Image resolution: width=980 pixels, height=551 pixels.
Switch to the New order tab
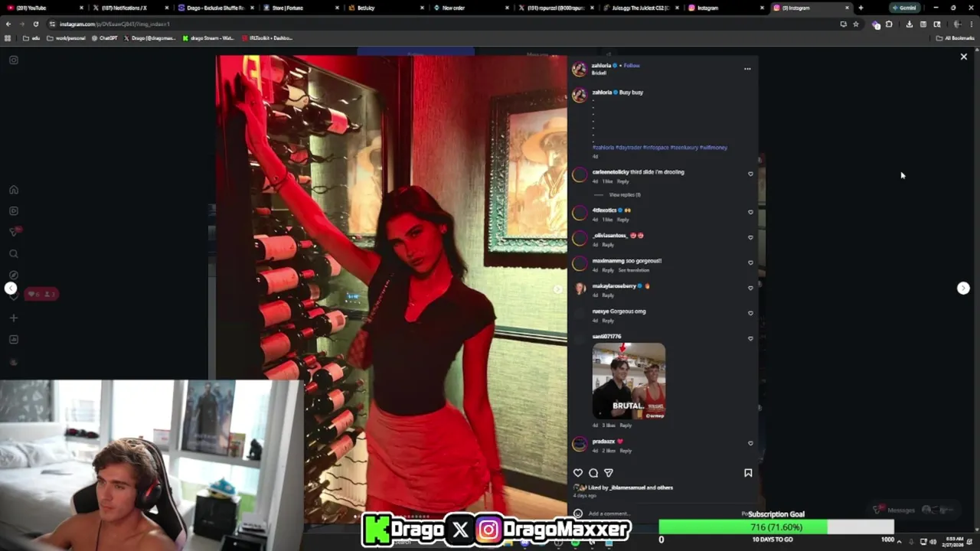(x=470, y=8)
